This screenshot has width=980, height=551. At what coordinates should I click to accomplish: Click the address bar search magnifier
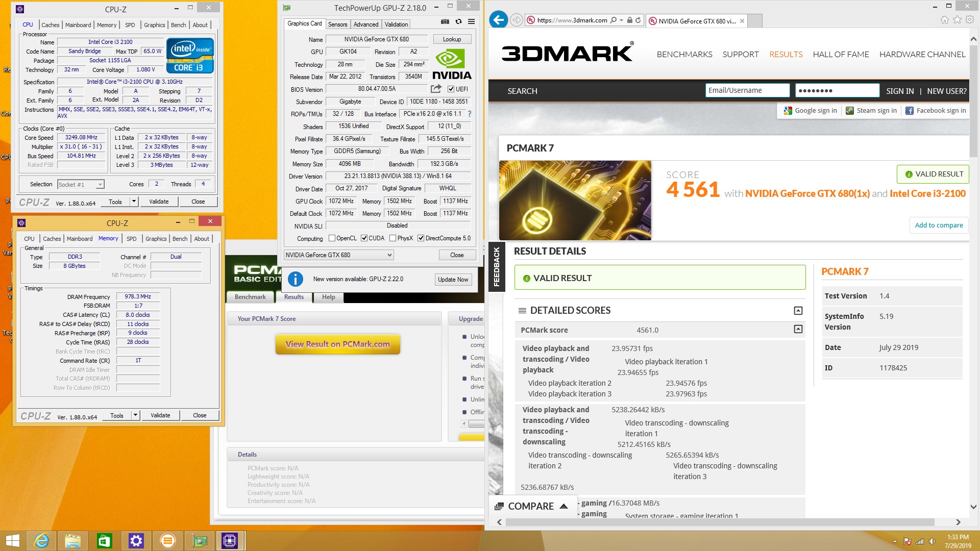(613, 20)
